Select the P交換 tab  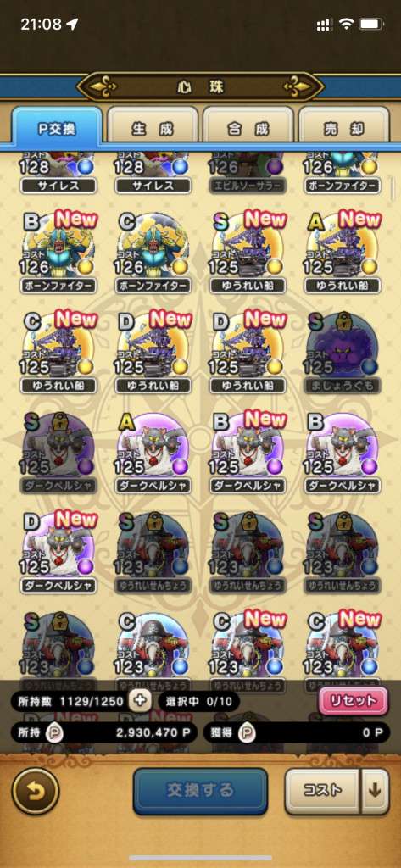click(57, 129)
